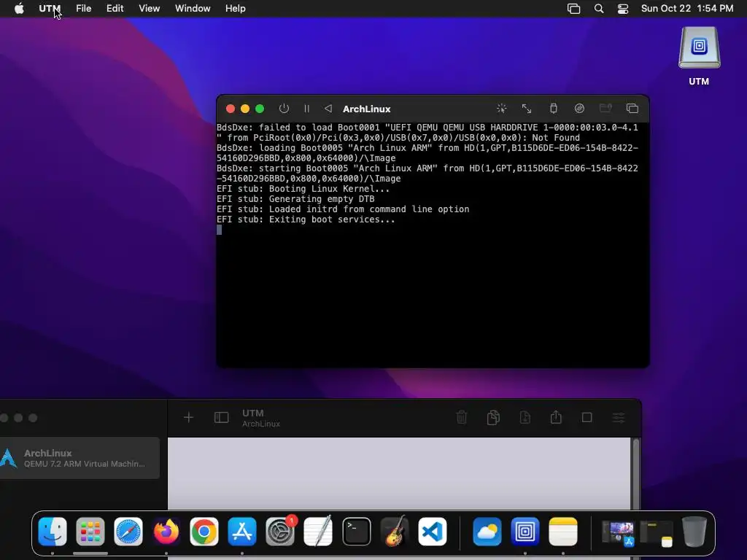The height and width of the screenshot is (560, 747).
Task: Open System Preferences from the Dock
Action: point(280,531)
